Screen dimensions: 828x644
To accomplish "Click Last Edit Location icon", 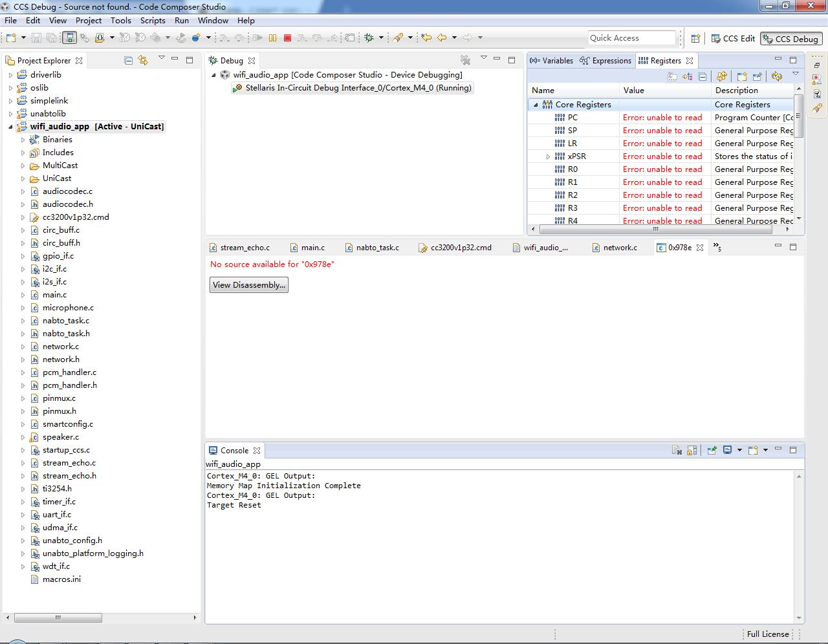I will [x=426, y=38].
